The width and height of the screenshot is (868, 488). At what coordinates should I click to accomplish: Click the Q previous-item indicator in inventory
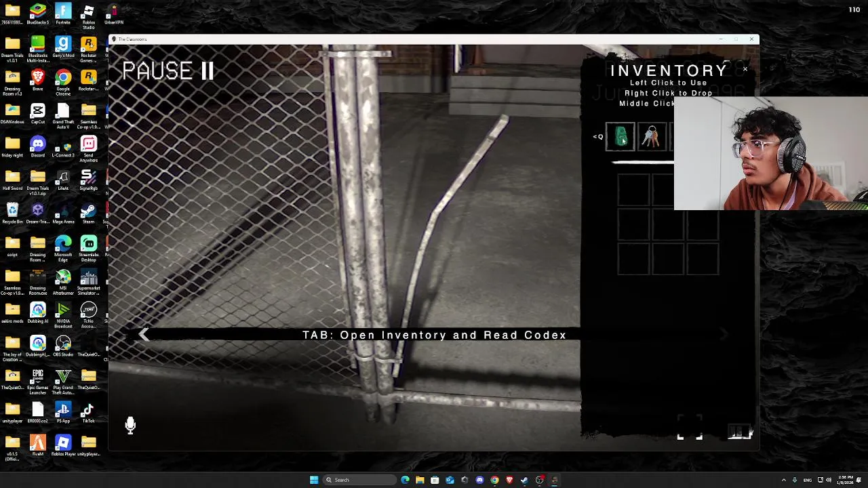(598, 137)
